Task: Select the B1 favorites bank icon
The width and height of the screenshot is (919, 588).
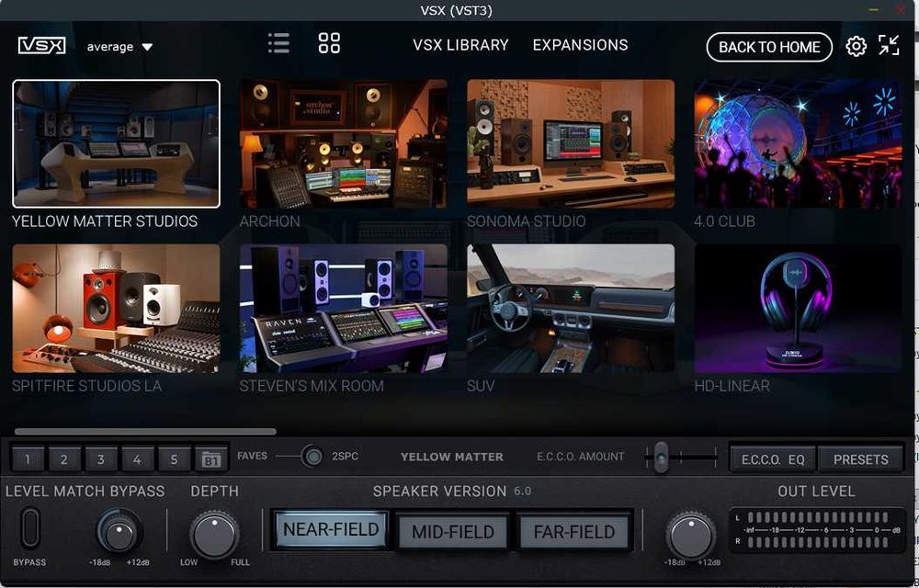Action: click(x=210, y=459)
